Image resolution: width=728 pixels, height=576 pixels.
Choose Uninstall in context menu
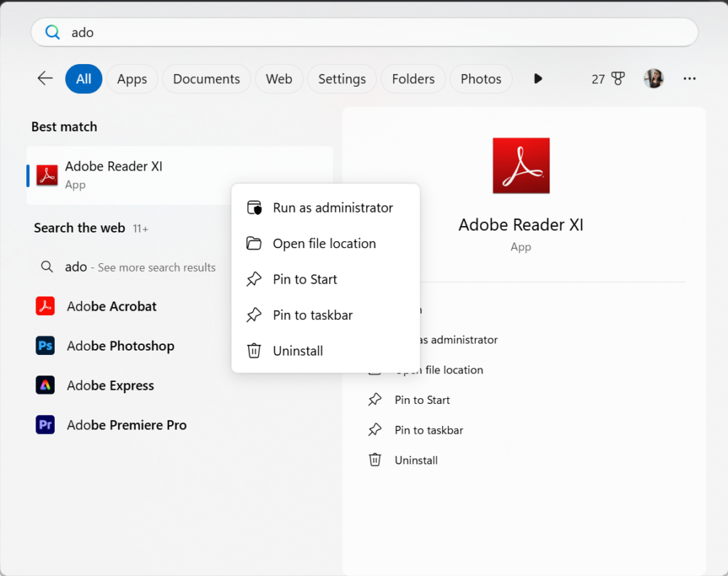326,351
